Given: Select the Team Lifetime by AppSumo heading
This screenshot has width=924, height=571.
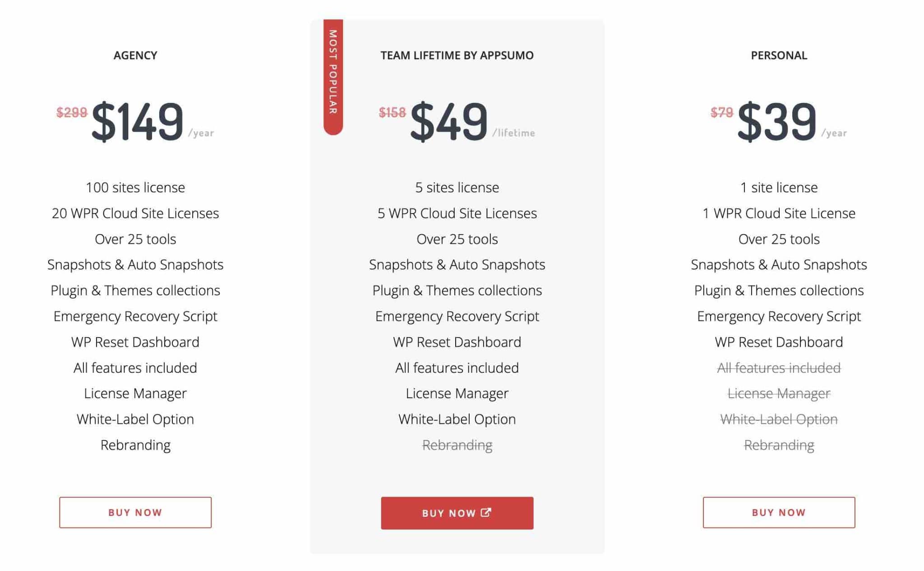Looking at the screenshot, I should (x=457, y=56).
